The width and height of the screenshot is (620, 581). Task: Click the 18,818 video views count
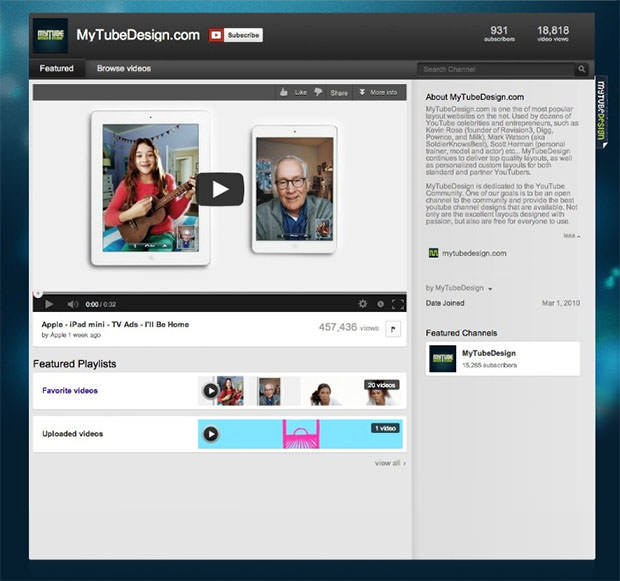click(x=553, y=34)
